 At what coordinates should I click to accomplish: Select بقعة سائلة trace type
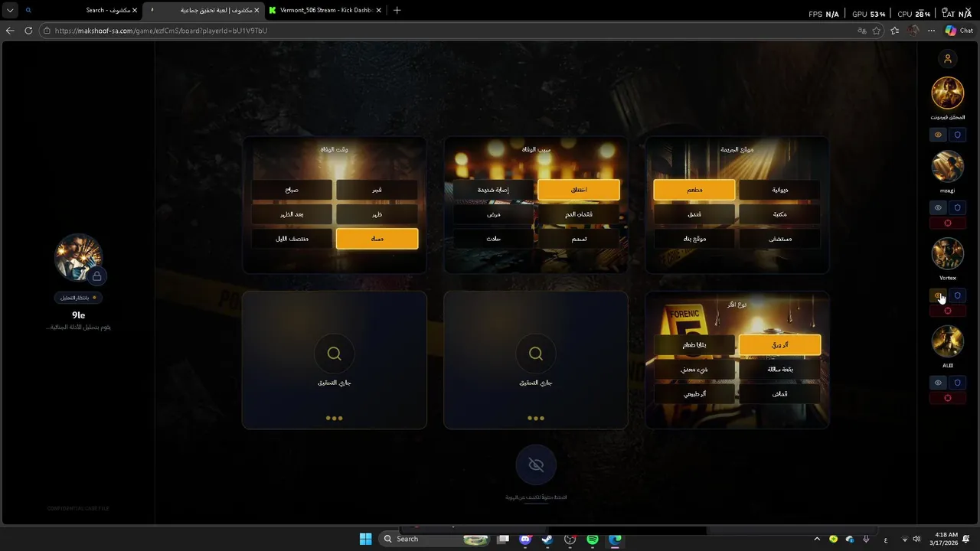pos(779,370)
